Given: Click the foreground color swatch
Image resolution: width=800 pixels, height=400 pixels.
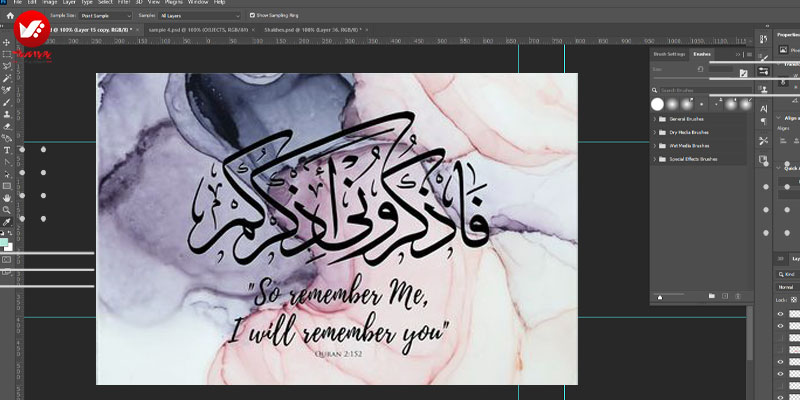Looking at the screenshot, I should click(3, 242).
